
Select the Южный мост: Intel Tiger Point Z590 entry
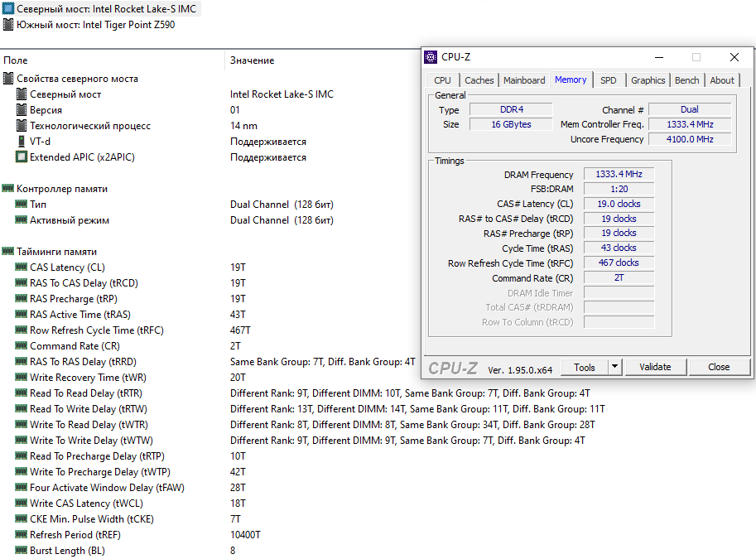coord(89,25)
